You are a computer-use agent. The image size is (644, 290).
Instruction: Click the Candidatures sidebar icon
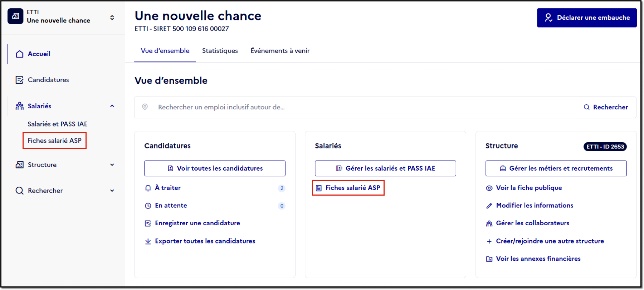point(19,80)
